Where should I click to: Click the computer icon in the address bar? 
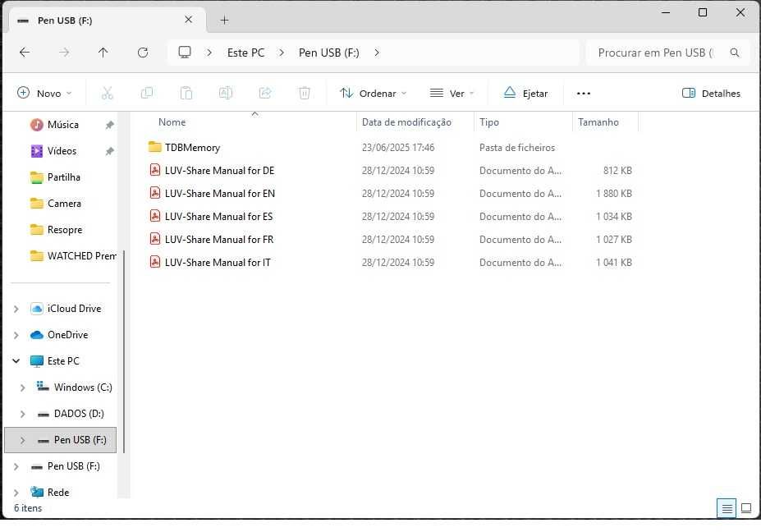(x=185, y=53)
